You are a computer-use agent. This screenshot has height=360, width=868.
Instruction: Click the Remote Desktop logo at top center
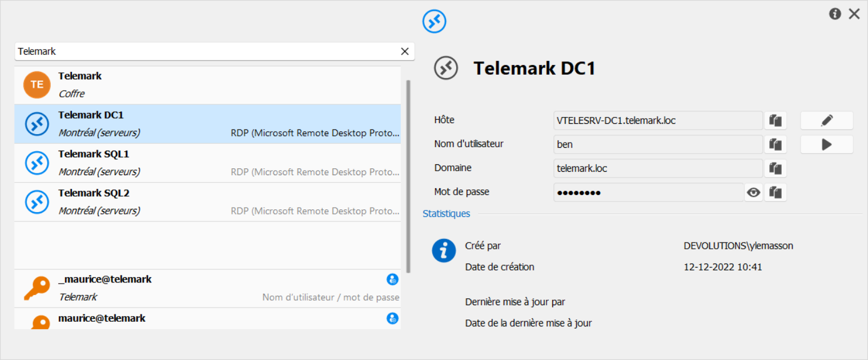[434, 22]
